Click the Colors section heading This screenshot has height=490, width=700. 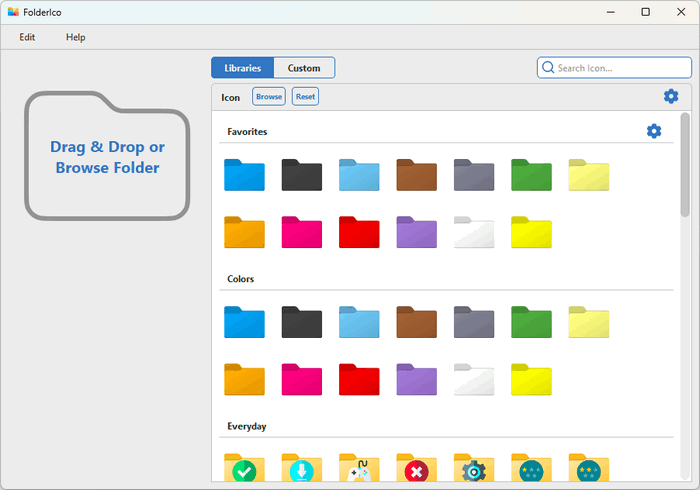[x=241, y=279]
